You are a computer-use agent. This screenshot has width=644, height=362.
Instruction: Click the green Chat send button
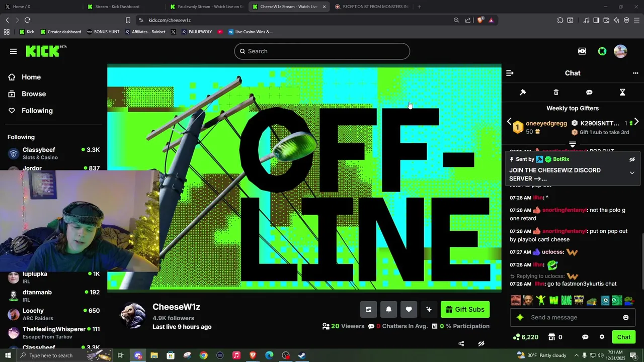click(x=624, y=337)
